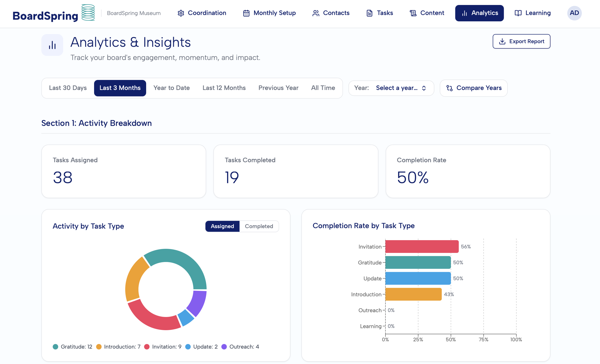Click the Tasks Assigned value 38

[63, 177]
